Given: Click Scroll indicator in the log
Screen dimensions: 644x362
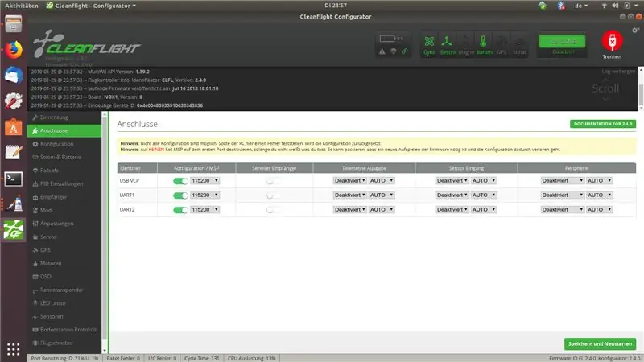Looking at the screenshot, I should (605, 88).
